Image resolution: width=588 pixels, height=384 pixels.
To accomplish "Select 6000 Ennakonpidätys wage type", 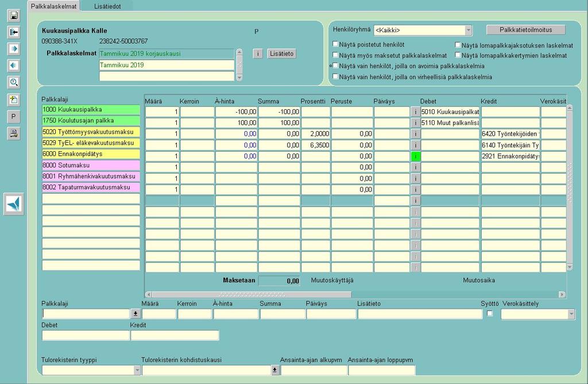I will pyautogui.click(x=91, y=154).
